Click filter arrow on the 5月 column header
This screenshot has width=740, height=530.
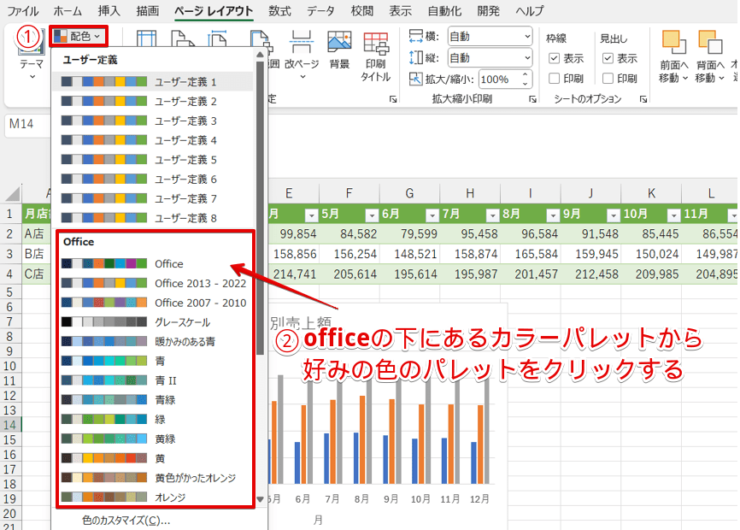(x=371, y=214)
